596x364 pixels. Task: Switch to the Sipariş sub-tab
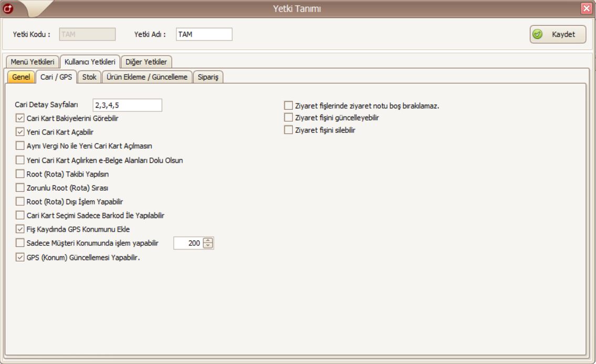(x=208, y=77)
